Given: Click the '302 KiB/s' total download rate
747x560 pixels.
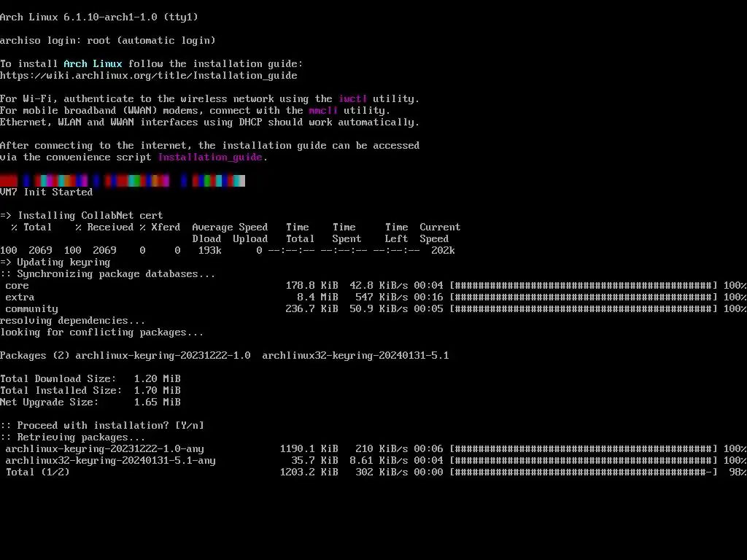Looking at the screenshot, I should (382, 472).
